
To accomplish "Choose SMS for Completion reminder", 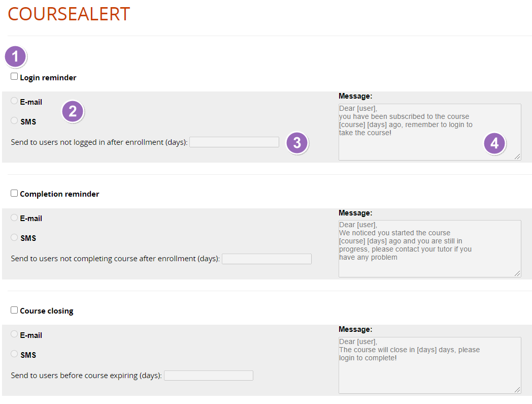I will [x=14, y=237].
